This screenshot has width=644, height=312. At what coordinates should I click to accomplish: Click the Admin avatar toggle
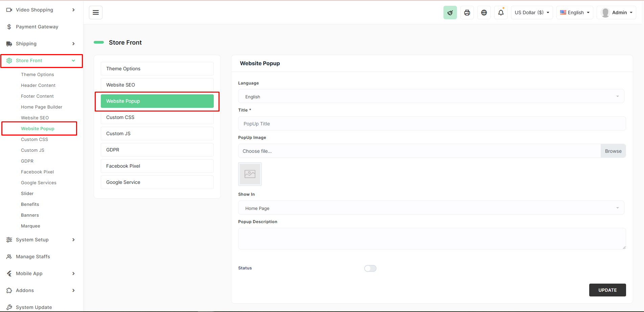(616, 12)
